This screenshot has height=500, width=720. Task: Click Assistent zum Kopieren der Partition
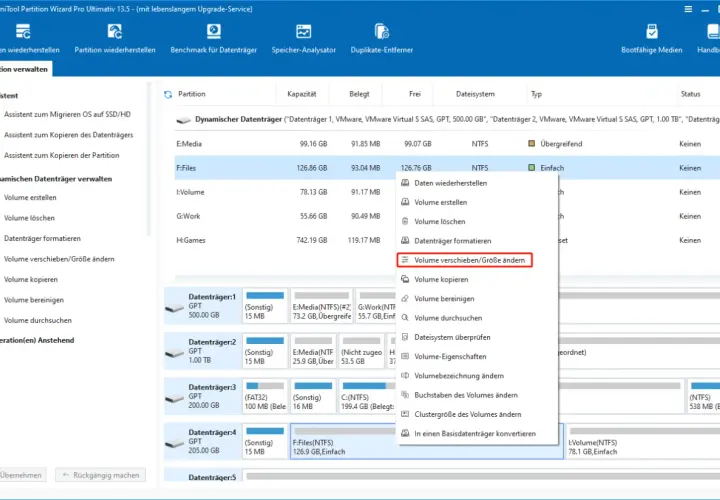62,155
